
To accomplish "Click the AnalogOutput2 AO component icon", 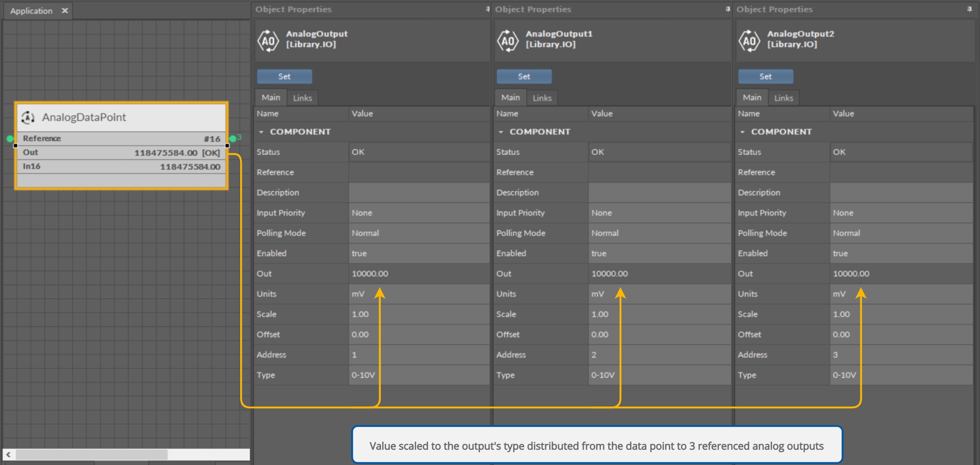I will click(x=749, y=41).
